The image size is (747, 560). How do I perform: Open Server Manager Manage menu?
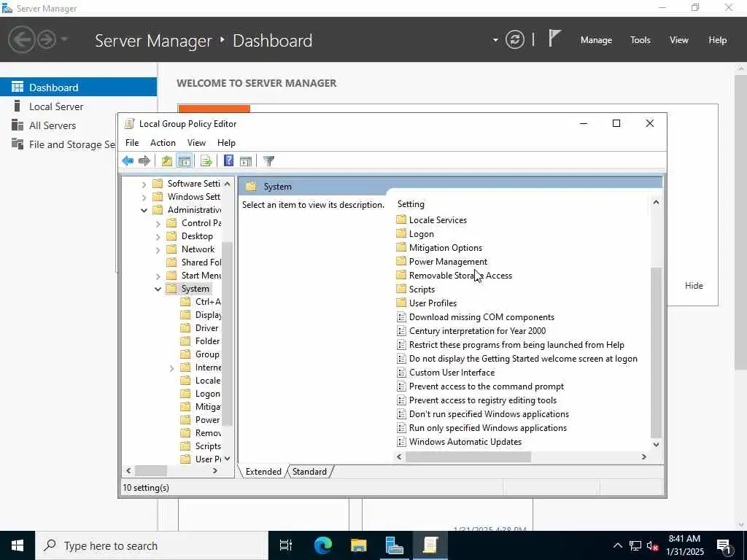596,40
